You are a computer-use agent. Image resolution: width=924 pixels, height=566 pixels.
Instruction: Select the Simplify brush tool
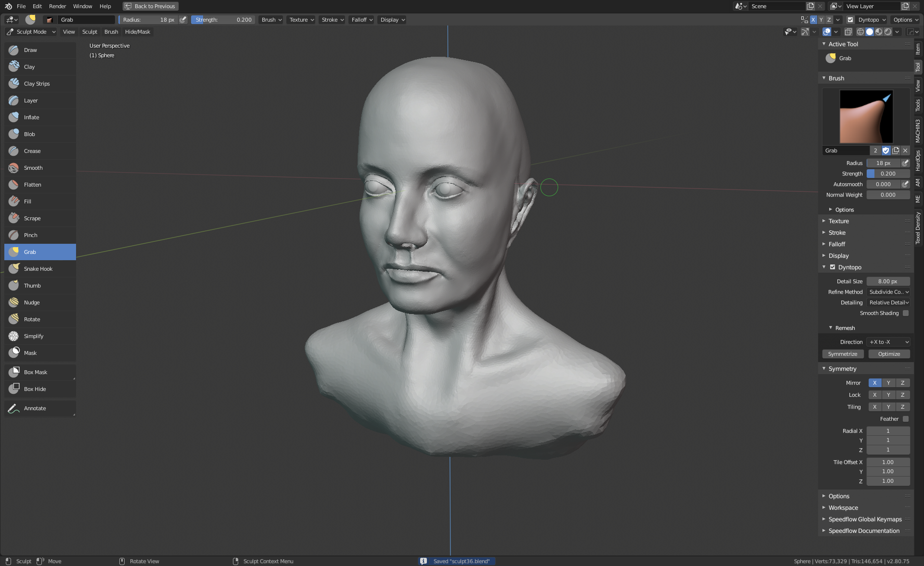pos(34,336)
